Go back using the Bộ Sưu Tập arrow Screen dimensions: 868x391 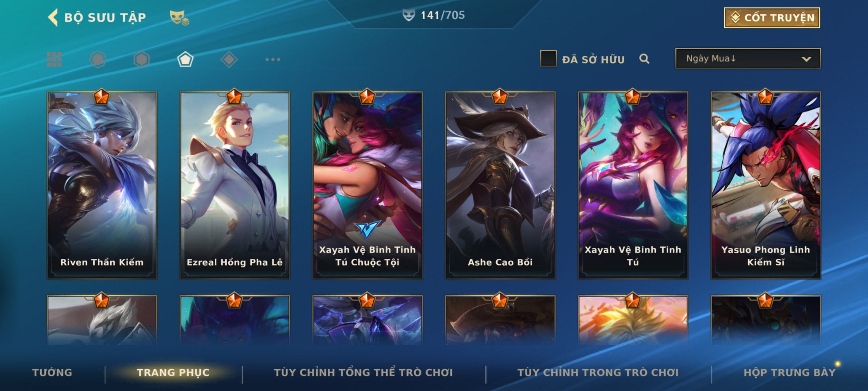click(53, 17)
